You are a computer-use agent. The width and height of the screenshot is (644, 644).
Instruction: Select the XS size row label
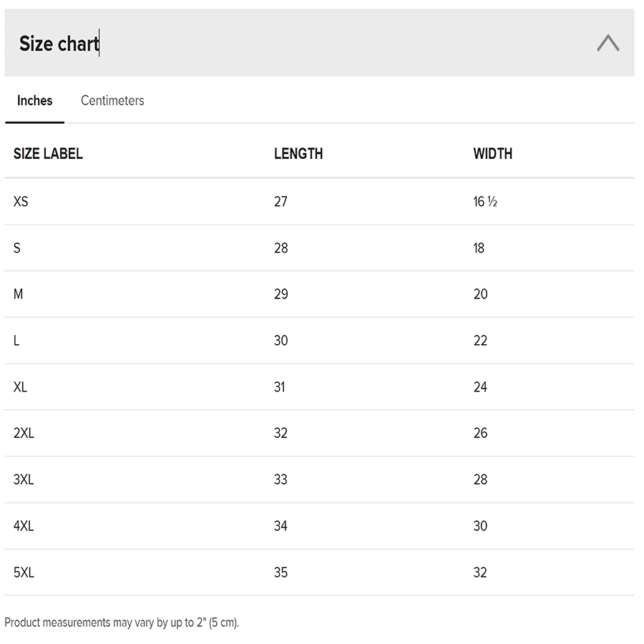click(x=21, y=202)
